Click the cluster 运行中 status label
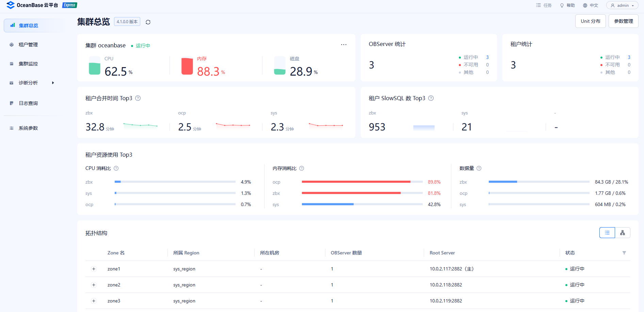 point(141,46)
